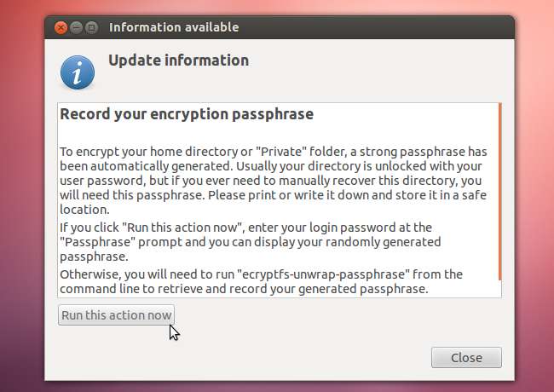Click the "Information available" title bar text

click(174, 27)
